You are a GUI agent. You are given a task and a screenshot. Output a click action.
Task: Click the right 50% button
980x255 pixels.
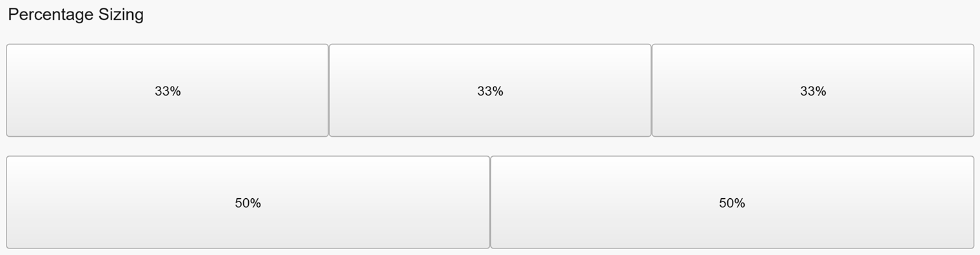732,202
